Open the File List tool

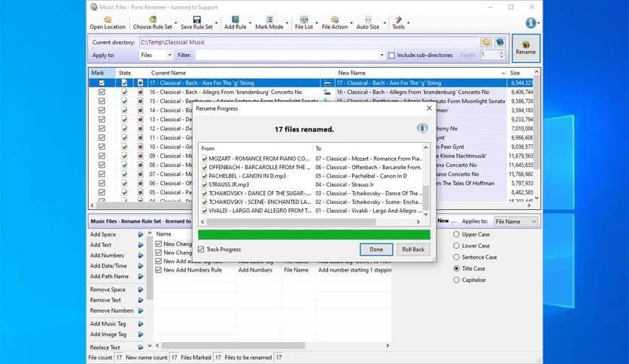coord(303,20)
